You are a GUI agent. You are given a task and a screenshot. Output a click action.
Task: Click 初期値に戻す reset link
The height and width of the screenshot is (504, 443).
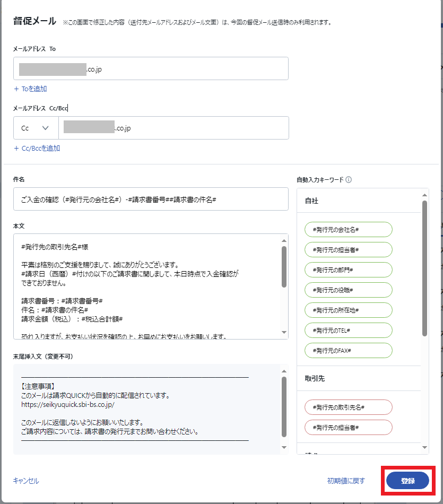[x=346, y=481]
